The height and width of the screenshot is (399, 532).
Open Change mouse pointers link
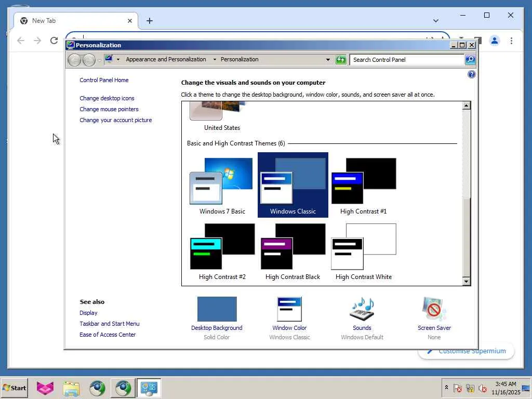[109, 109]
